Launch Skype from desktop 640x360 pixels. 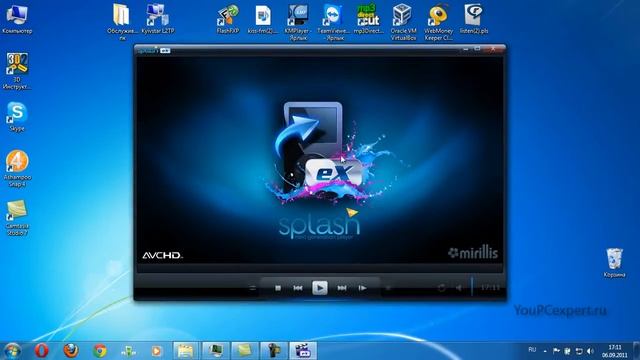(x=17, y=116)
